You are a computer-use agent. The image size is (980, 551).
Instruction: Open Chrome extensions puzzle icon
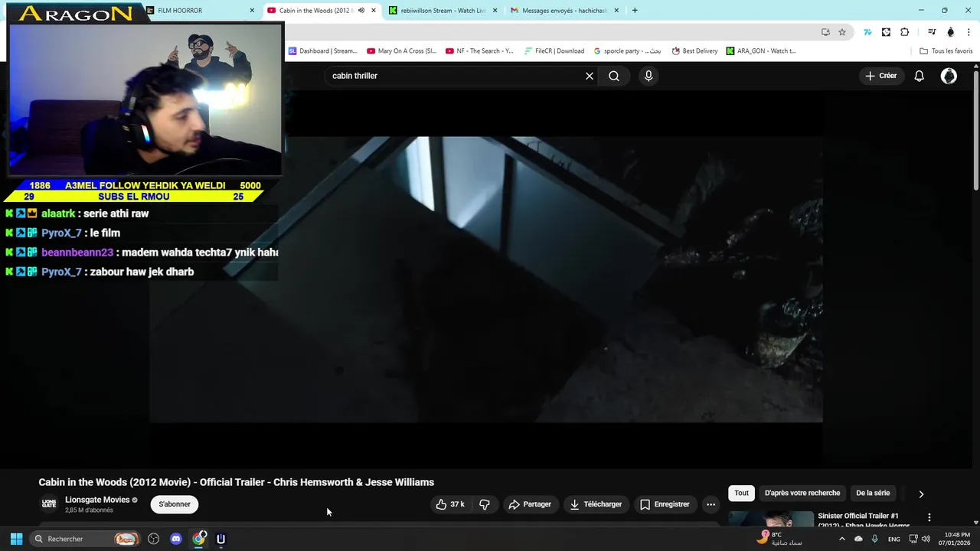pos(905,32)
